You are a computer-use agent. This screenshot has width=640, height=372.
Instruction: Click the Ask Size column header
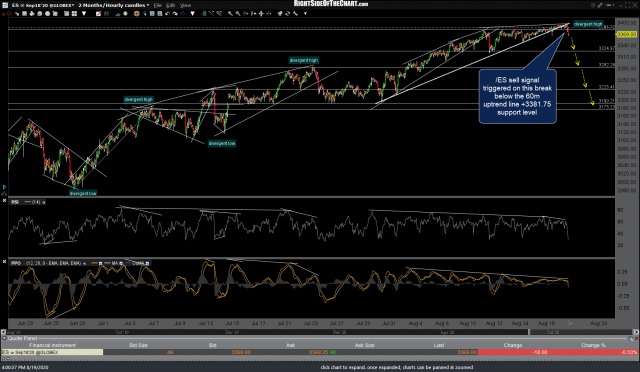(x=364, y=345)
